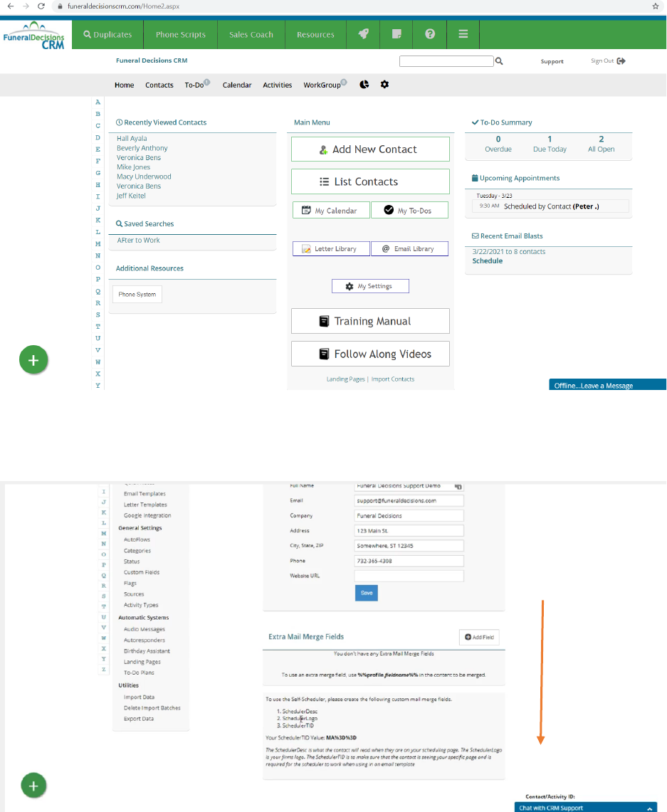The height and width of the screenshot is (812, 667).
Task: Open Macy Underwood from recent contacts
Action: (144, 176)
